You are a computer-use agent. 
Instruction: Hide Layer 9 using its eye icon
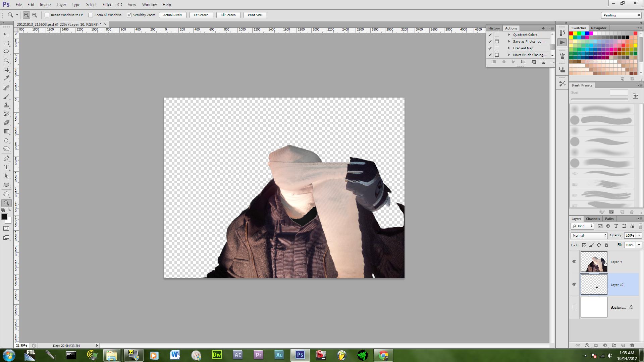click(574, 261)
